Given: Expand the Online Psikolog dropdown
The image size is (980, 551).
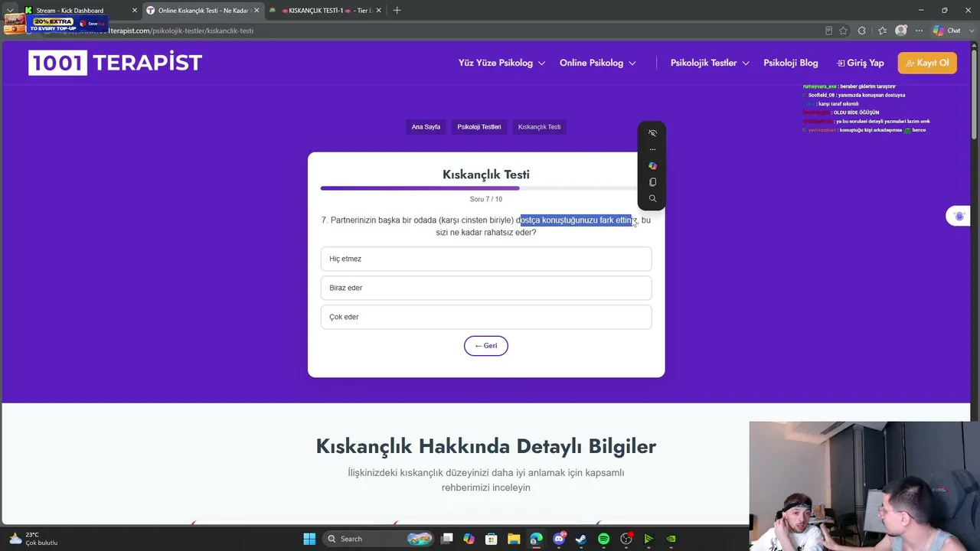Looking at the screenshot, I should coord(598,63).
